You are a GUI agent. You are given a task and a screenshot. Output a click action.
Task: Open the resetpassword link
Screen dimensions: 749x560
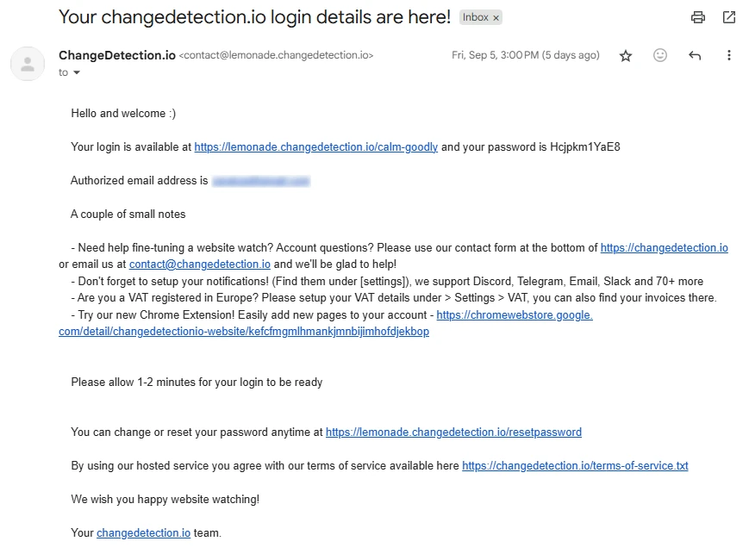453,432
